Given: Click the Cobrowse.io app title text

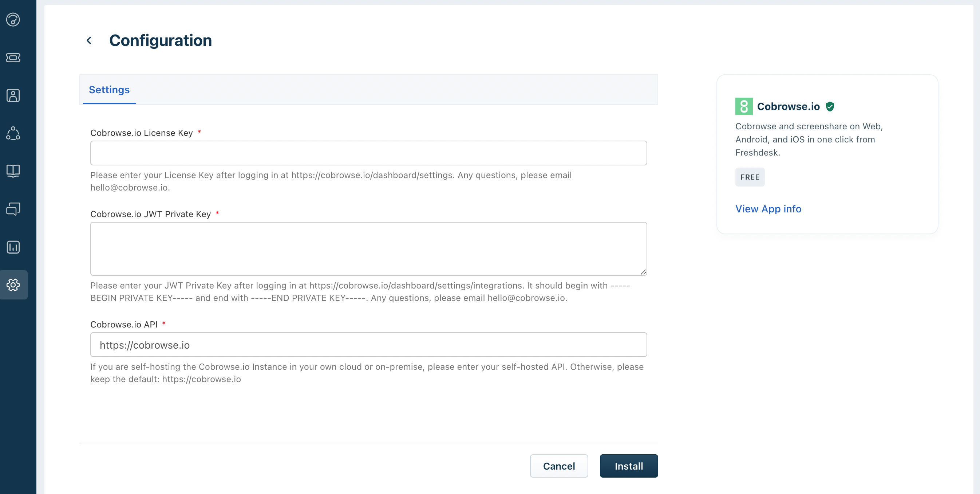Looking at the screenshot, I should click(x=788, y=107).
